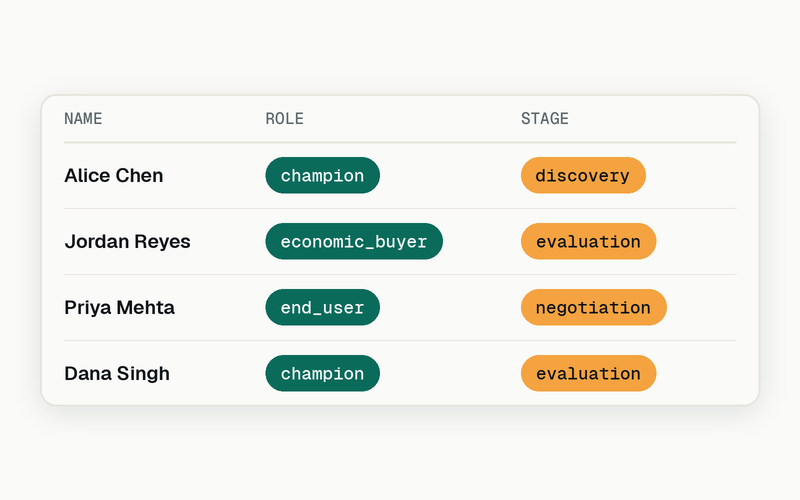Click Jordan Reyes's evaluation stage badge
The width and height of the screenshot is (800, 500).
(588, 241)
